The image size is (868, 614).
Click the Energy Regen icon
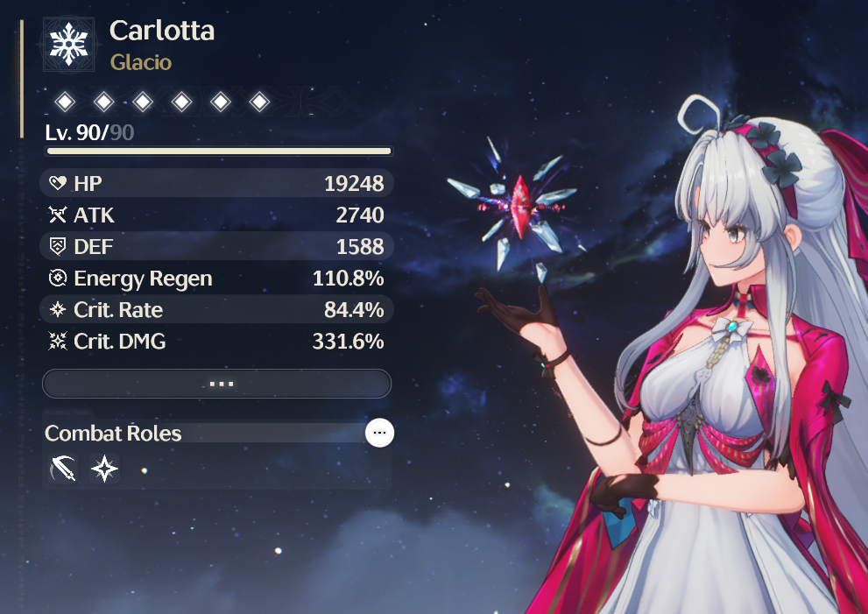click(x=58, y=278)
